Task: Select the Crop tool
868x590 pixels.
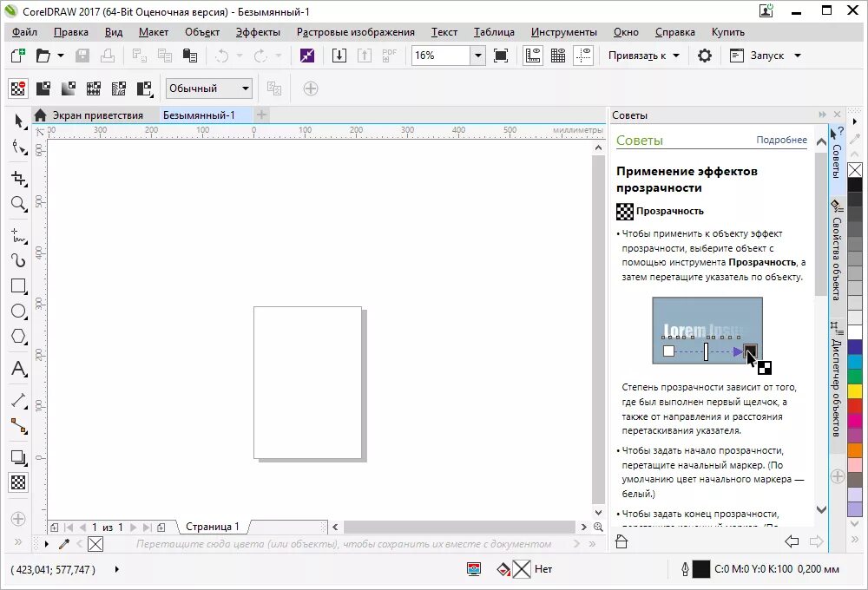Action: tap(19, 178)
